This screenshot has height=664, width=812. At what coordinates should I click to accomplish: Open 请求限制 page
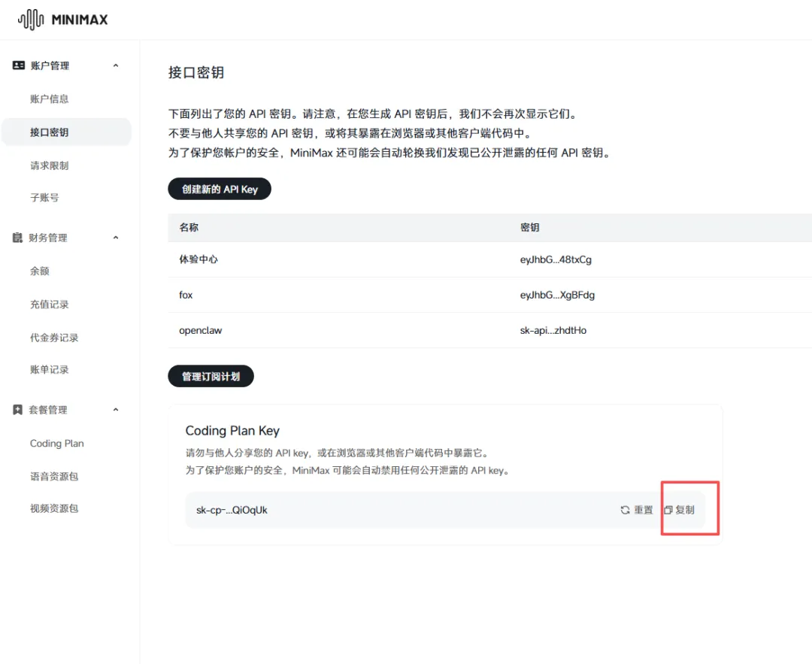(x=49, y=165)
